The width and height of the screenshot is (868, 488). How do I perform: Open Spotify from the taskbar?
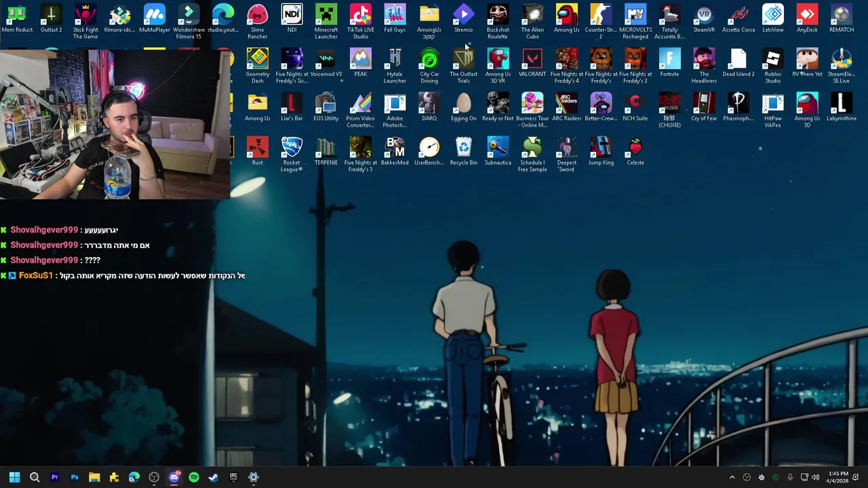(194, 477)
